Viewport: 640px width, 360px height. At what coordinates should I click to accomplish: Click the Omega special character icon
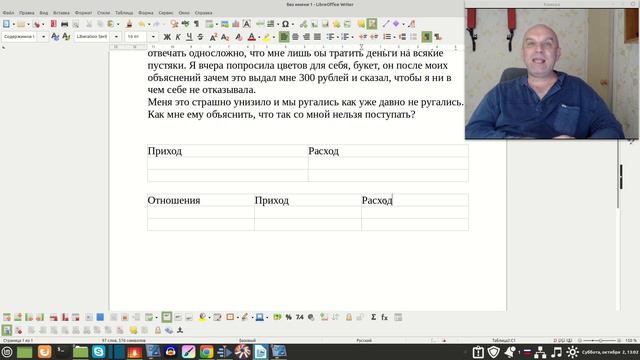click(x=285, y=24)
